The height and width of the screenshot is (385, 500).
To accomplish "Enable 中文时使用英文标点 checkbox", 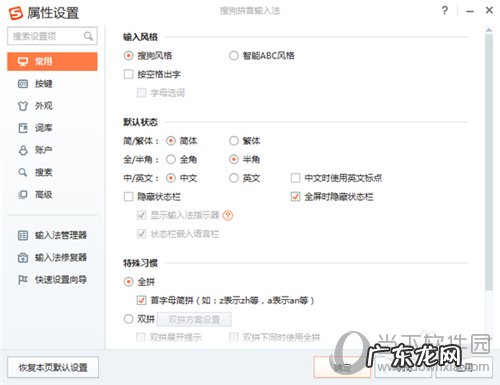I will tap(295, 178).
